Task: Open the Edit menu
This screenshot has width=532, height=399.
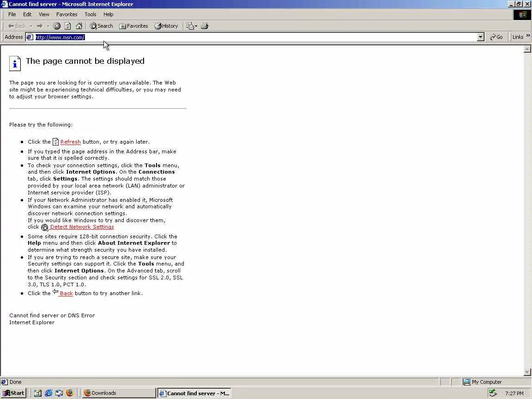Action: pyautogui.click(x=27, y=14)
